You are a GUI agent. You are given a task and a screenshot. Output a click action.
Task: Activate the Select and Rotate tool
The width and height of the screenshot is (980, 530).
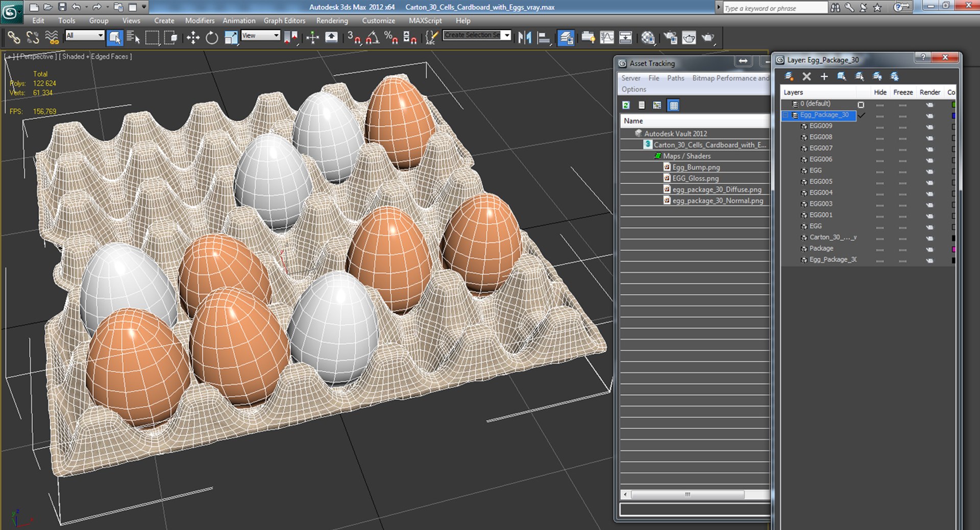[211, 38]
